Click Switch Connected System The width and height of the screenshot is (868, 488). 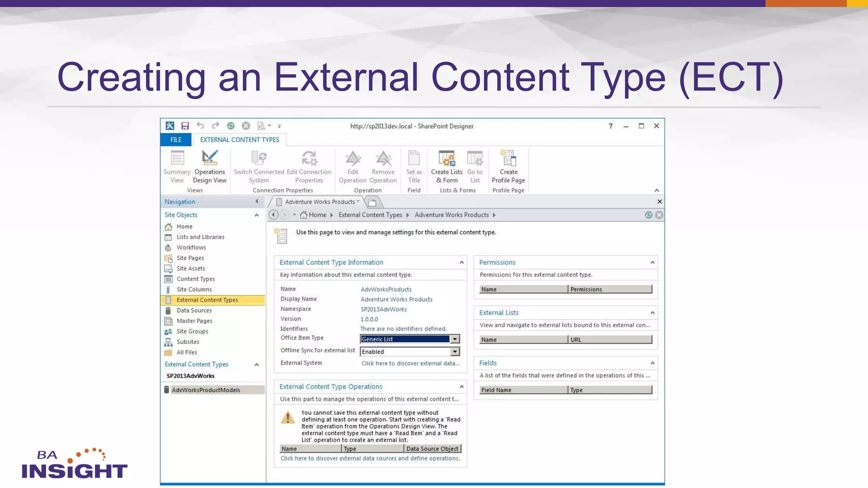coord(259,167)
